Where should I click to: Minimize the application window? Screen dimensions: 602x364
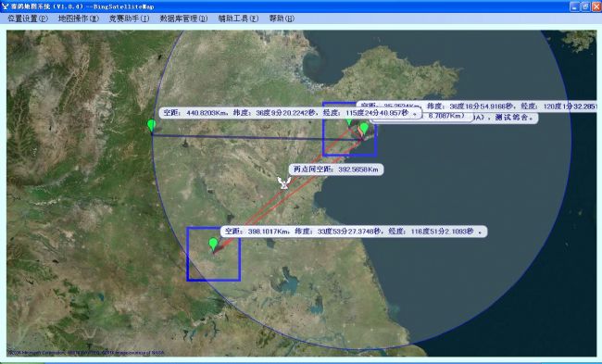point(575,6)
